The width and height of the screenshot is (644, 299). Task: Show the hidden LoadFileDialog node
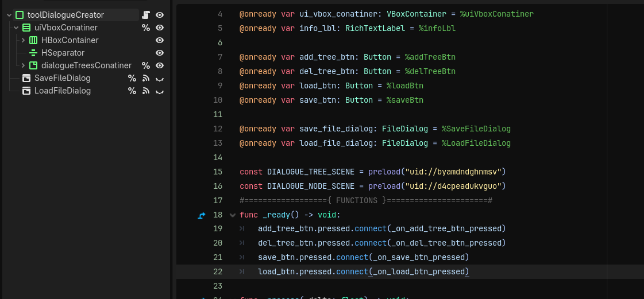[160, 91]
